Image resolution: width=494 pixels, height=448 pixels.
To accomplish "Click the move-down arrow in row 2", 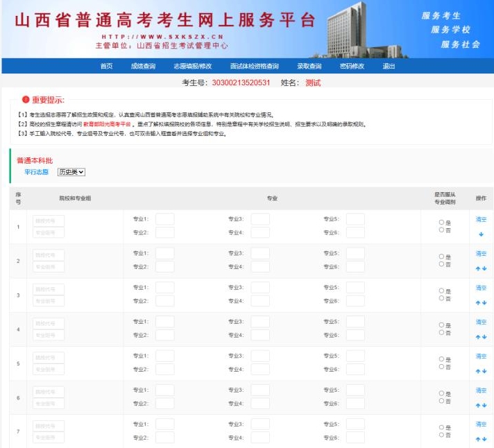I will point(484,268).
